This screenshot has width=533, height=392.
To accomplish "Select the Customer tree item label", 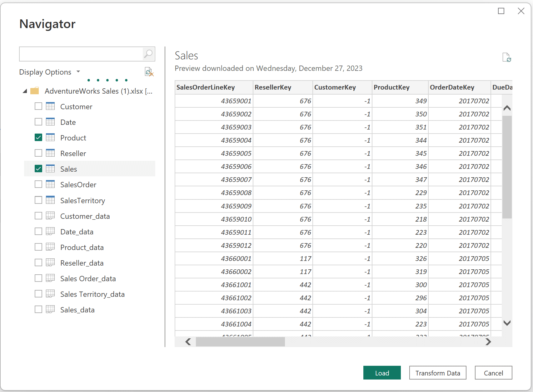I will click(x=76, y=106).
